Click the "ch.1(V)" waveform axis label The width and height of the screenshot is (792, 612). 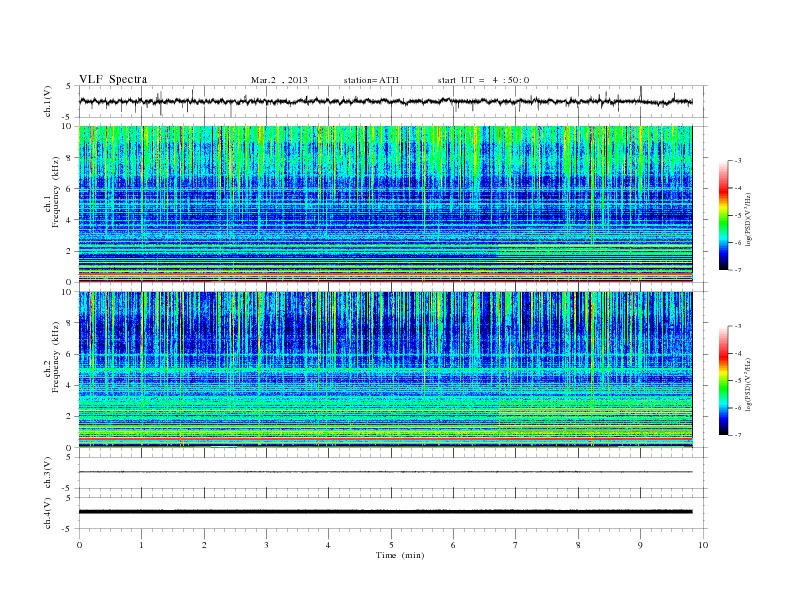(x=48, y=101)
